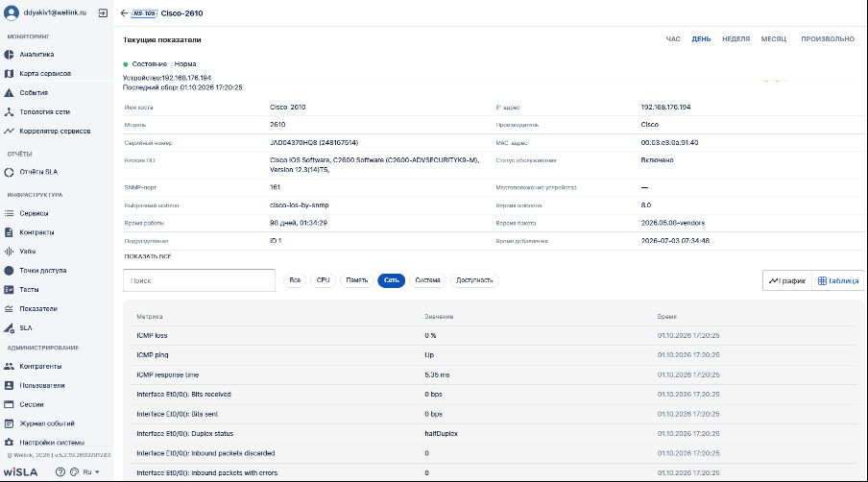Open the События warning icon
Image resolution: width=868 pixels, height=482 pixels.
[9, 92]
